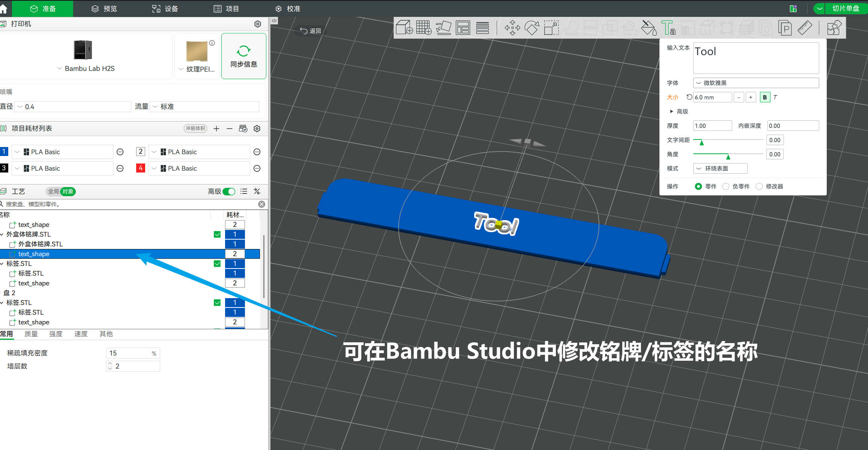Screen dimensions: 868x450
Task: Open options for filament 4 PLA Basic
Action: tap(257, 168)
